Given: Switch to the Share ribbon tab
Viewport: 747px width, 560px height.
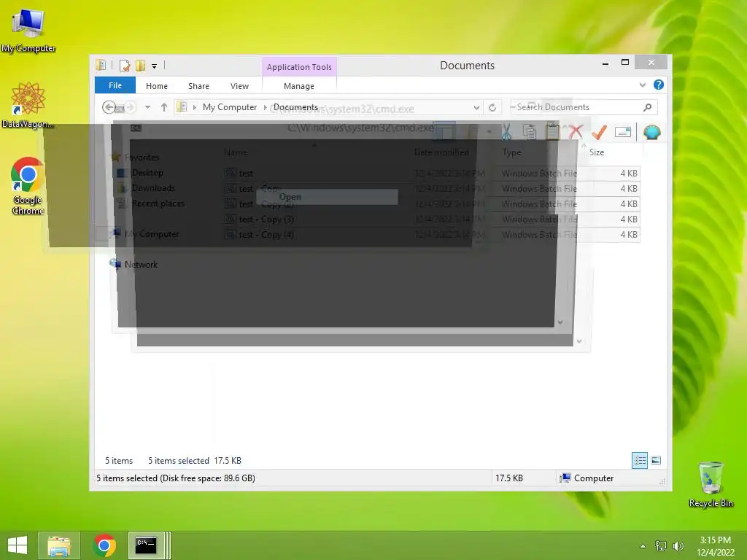Looking at the screenshot, I should 198,86.
